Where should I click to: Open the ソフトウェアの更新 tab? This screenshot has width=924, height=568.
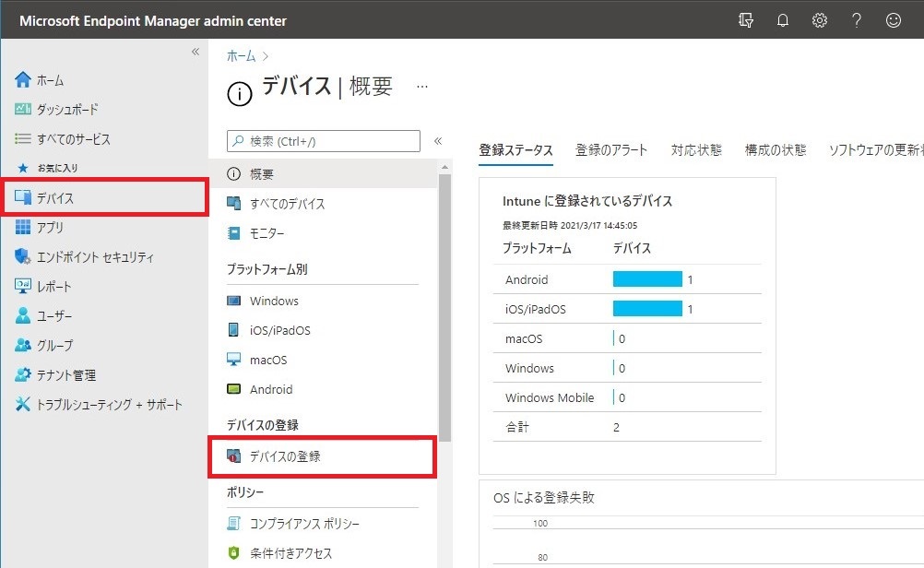tap(876, 150)
